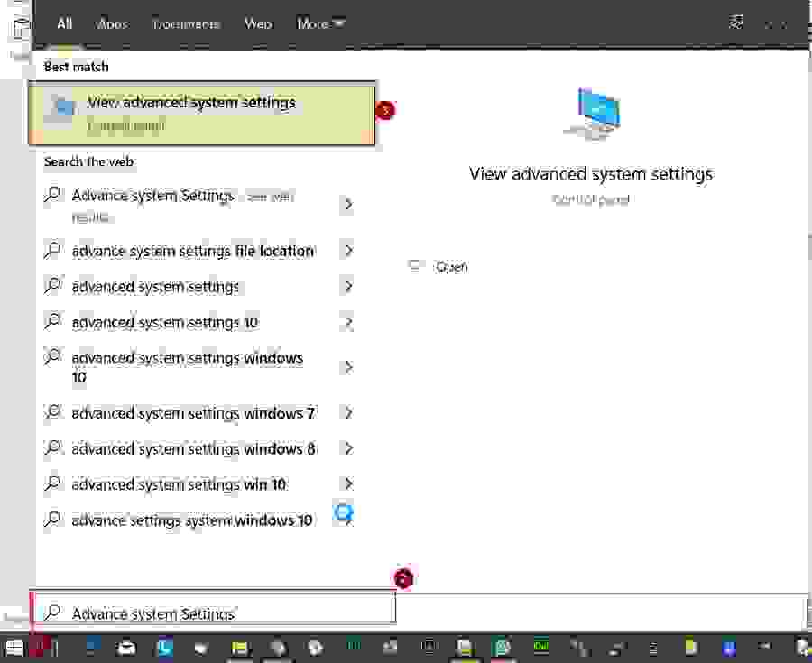Launch Excel from the taskbar
The height and width of the screenshot is (663, 812).
[x=540, y=647]
